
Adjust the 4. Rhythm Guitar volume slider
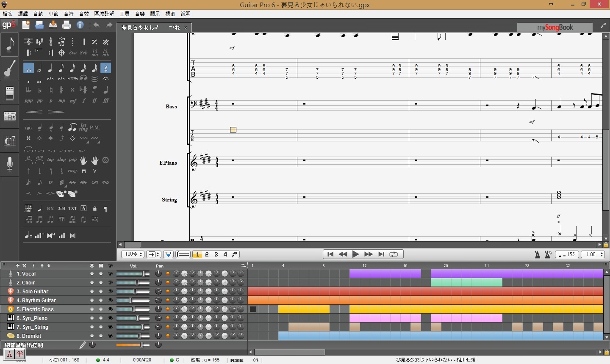(x=133, y=301)
